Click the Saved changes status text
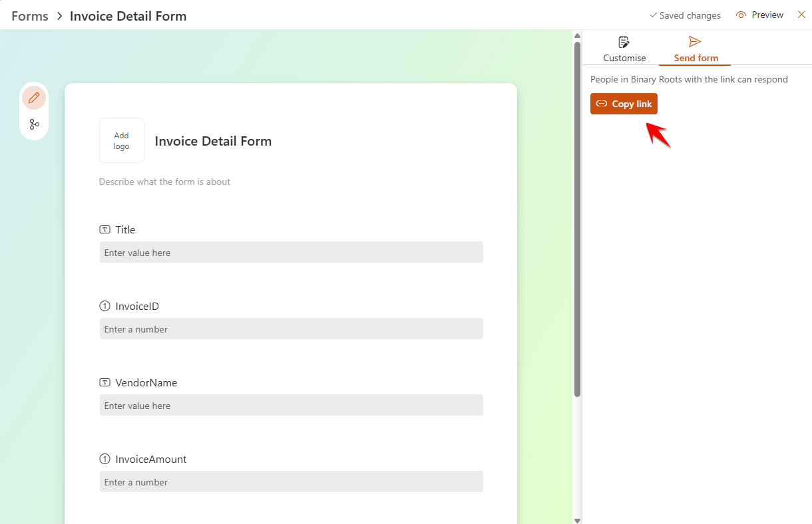Image resolution: width=812 pixels, height=524 pixels. [690, 15]
